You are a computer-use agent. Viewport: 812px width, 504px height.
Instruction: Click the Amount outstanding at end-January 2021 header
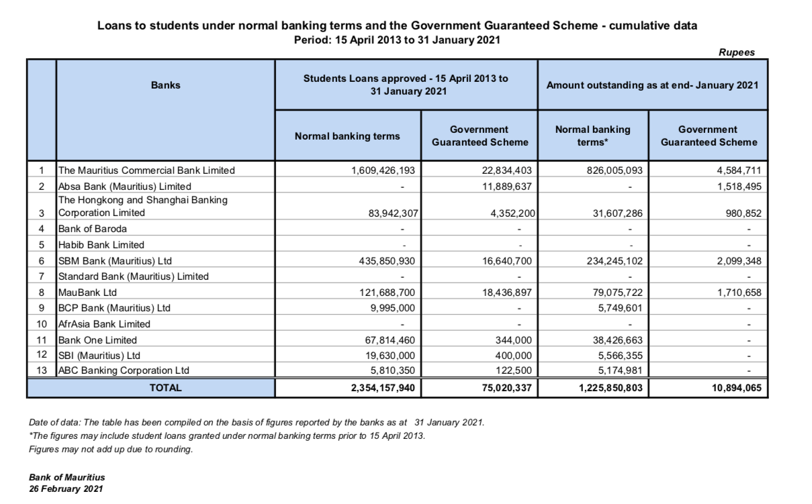tap(652, 85)
